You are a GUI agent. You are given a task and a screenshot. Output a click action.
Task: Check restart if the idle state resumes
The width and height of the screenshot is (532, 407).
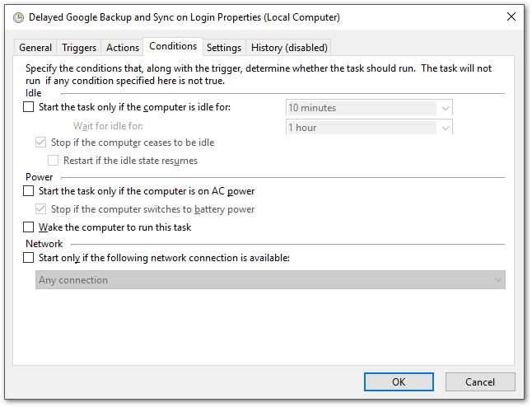(53, 160)
